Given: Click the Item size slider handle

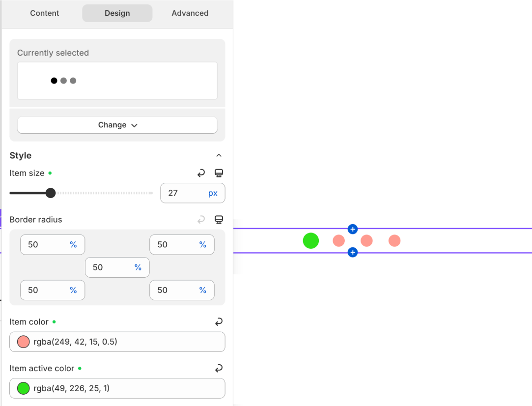Looking at the screenshot, I should 51,193.
